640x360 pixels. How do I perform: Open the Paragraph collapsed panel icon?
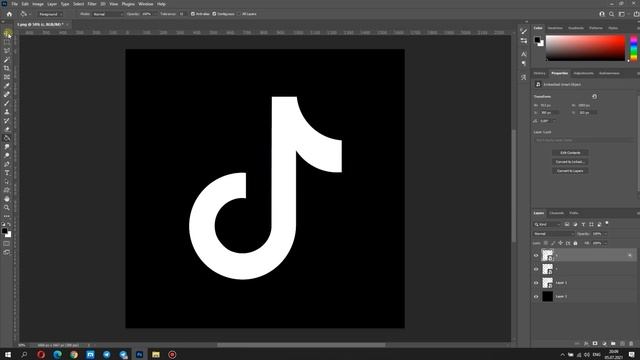524,63
